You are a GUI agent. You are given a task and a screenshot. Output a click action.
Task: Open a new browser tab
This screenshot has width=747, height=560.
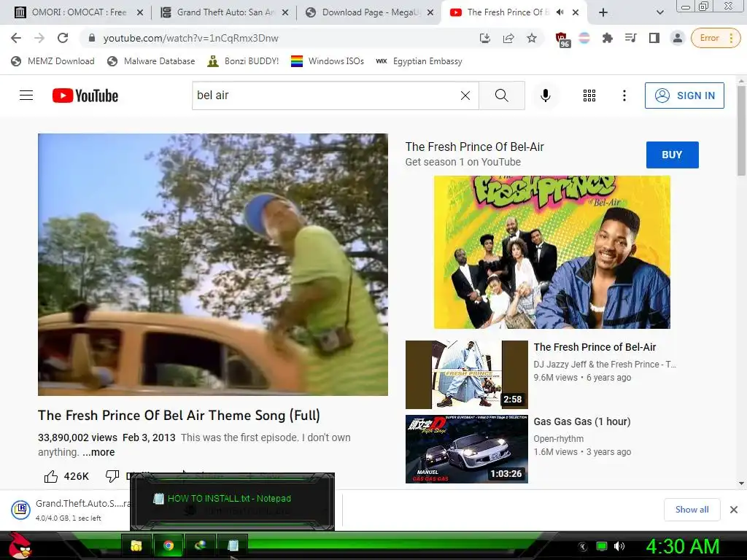click(603, 12)
